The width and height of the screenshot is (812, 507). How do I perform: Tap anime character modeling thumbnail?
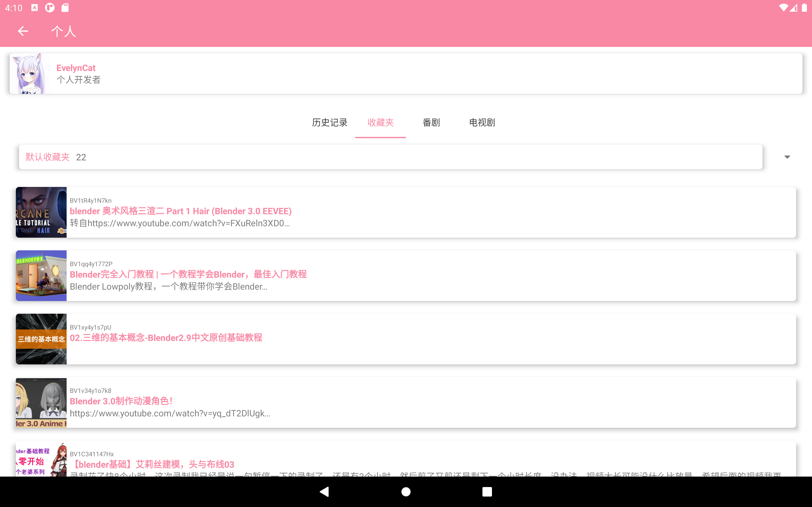click(x=41, y=402)
